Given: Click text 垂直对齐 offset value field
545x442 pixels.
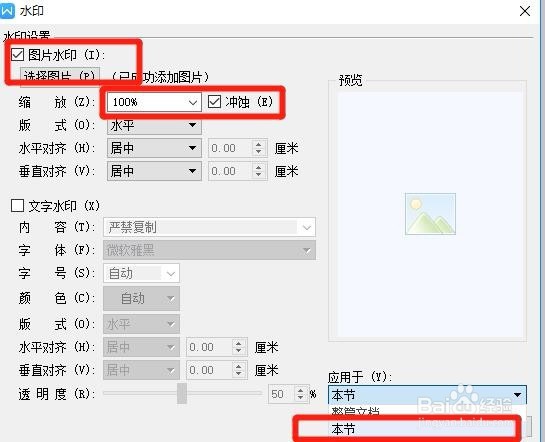Looking at the screenshot, I should pos(210,370).
